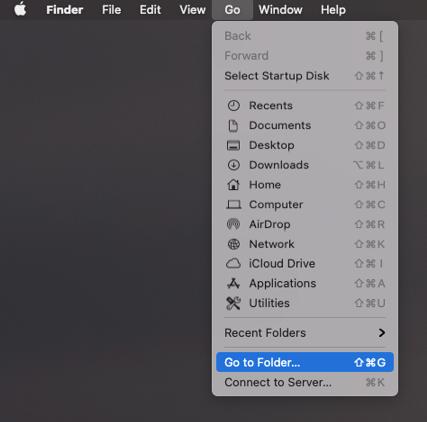Click the Utilities tools icon
Image resolution: width=427 pixels, height=422 pixels.
pyautogui.click(x=233, y=303)
